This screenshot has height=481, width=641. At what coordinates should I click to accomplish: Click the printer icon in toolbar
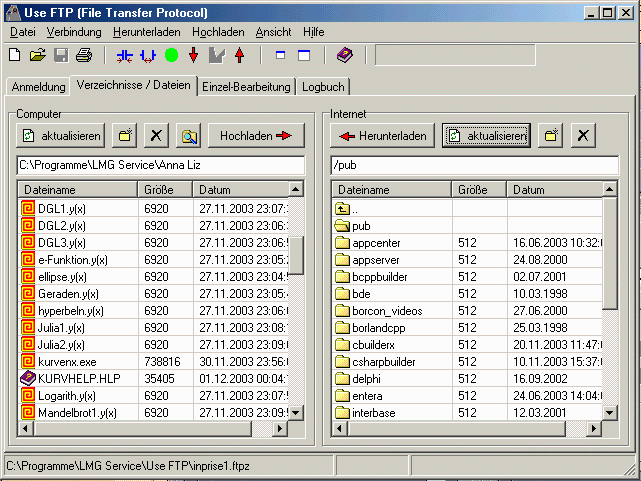pos(84,55)
